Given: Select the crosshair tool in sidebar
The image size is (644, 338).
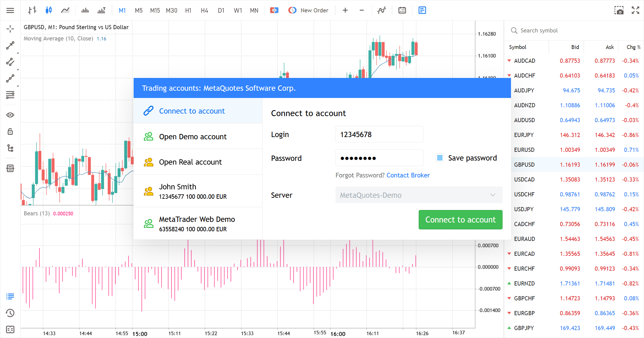Looking at the screenshot, I should 10,29.
